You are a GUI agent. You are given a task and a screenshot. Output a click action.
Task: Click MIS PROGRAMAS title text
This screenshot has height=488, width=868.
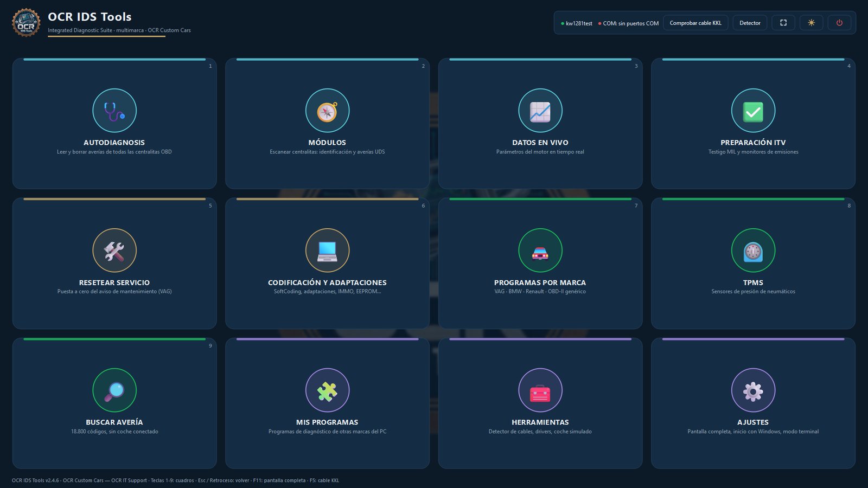327,422
